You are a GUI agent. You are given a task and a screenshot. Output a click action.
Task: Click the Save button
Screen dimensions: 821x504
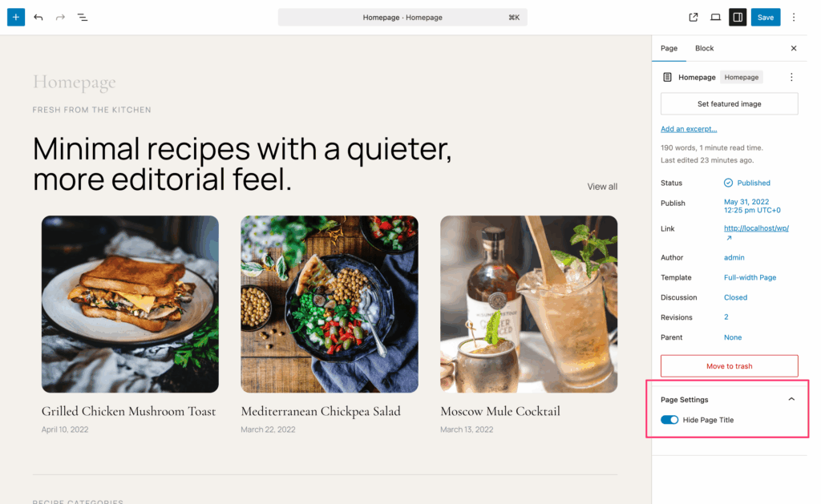coord(766,17)
